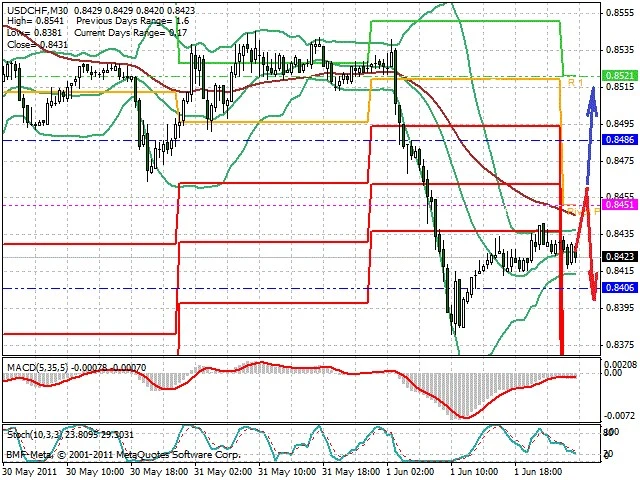Select the black 0.8423 current price tag
Image resolution: width=640 pixels, height=480 pixels.
[x=620, y=256]
